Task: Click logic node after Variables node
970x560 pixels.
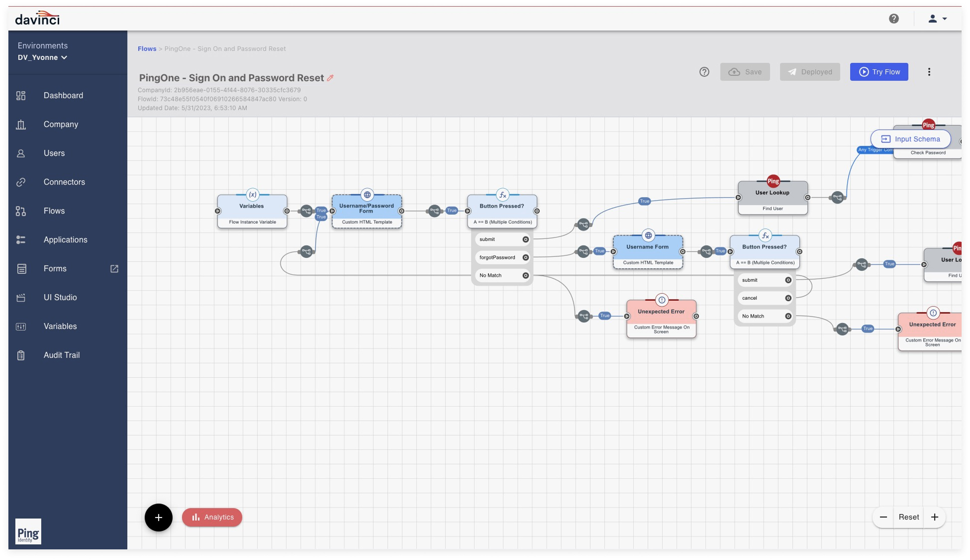Action: 306,211
